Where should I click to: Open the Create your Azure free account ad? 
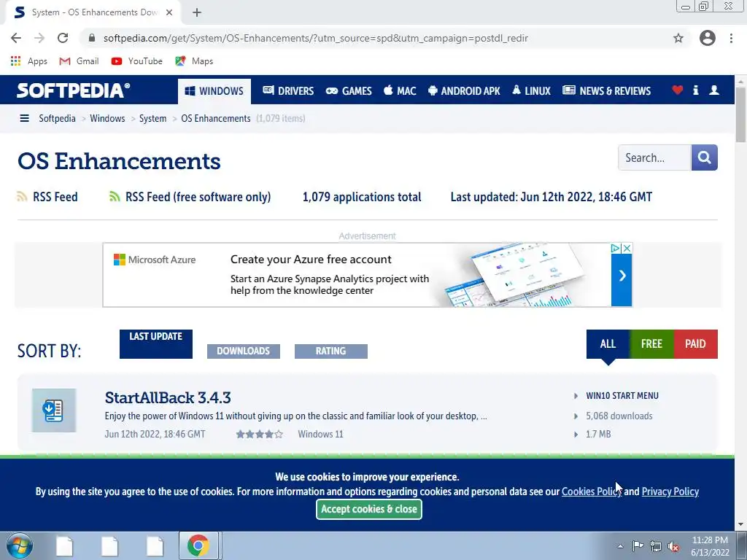click(311, 260)
